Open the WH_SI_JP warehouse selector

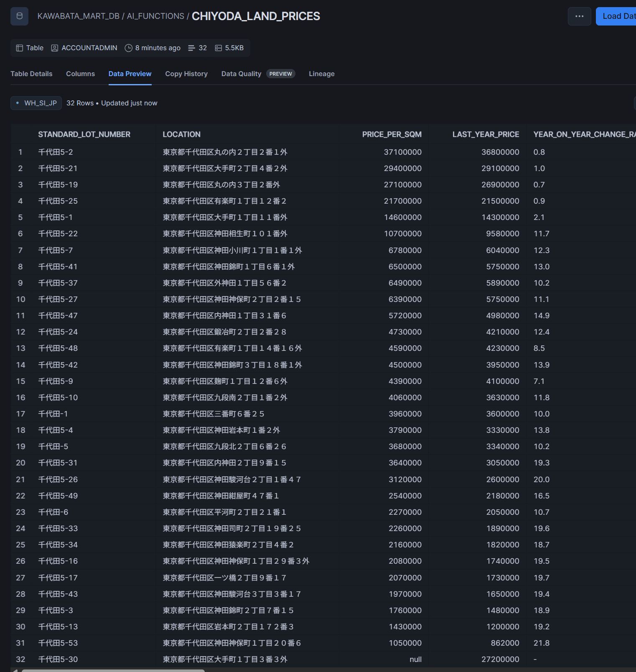[x=36, y=103]
